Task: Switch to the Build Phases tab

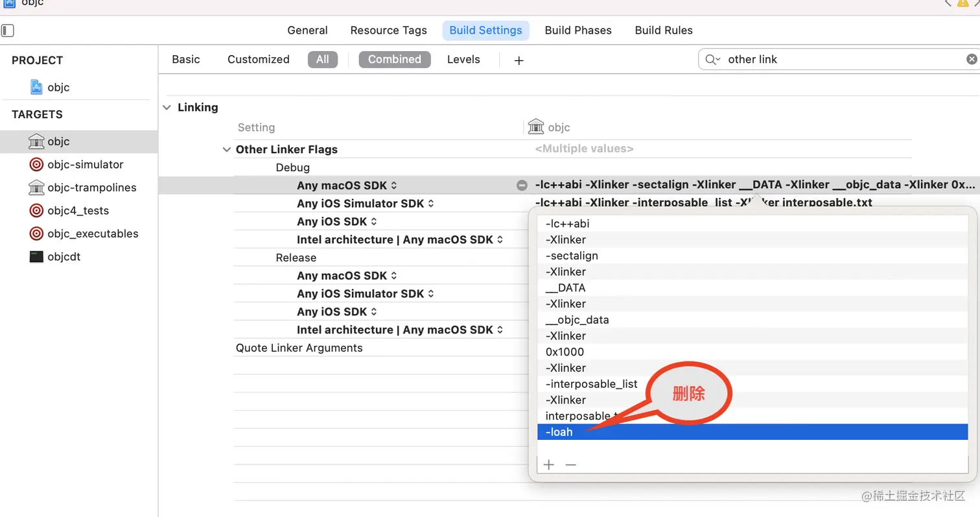Action: tap(578, 30)
